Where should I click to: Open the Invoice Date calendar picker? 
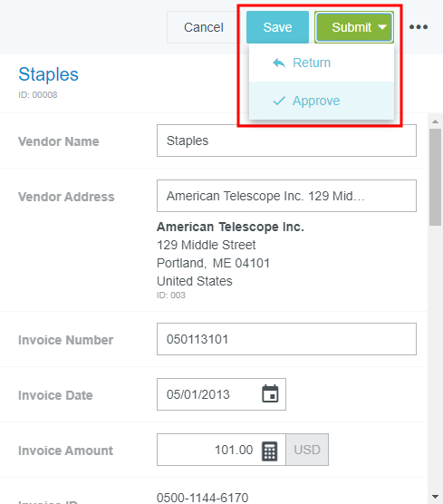[270, 393]
